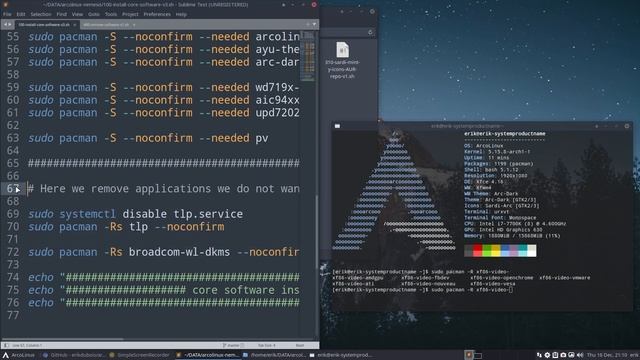Image resolution: width=640 pixels, height=360 pixels.
Task: Click the network tray icon
Action: click(539, 355)
